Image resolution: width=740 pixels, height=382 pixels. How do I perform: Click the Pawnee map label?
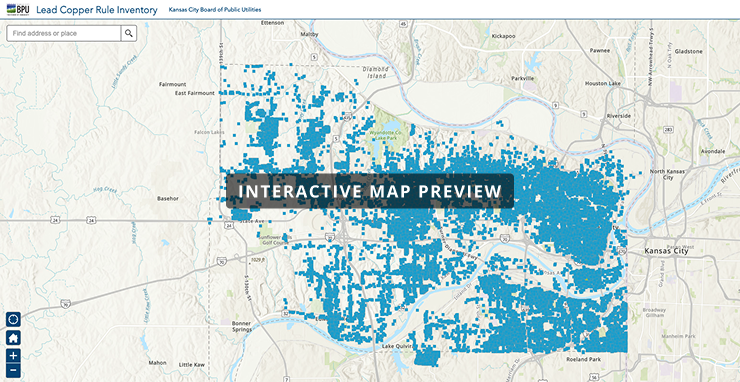pyautogui.click(x=600, y=50)
